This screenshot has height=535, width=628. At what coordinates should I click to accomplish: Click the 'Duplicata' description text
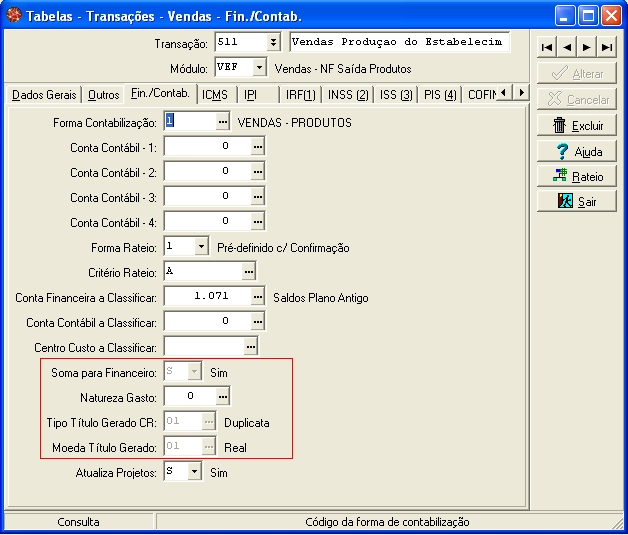(246, 423)
